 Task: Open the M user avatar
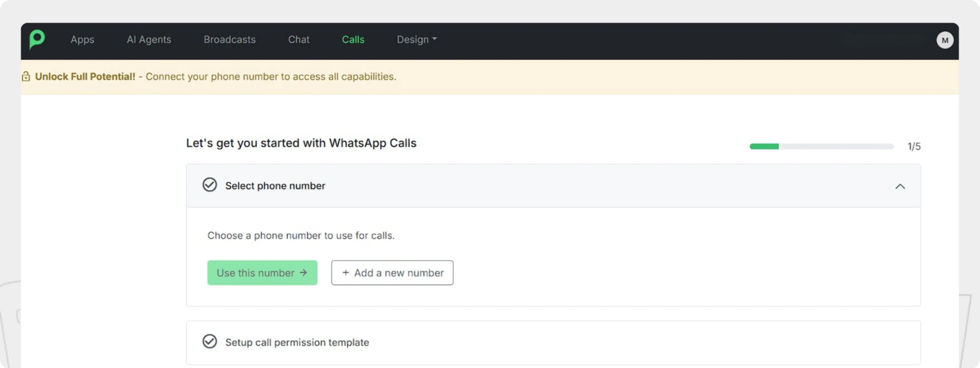point(945,40)
